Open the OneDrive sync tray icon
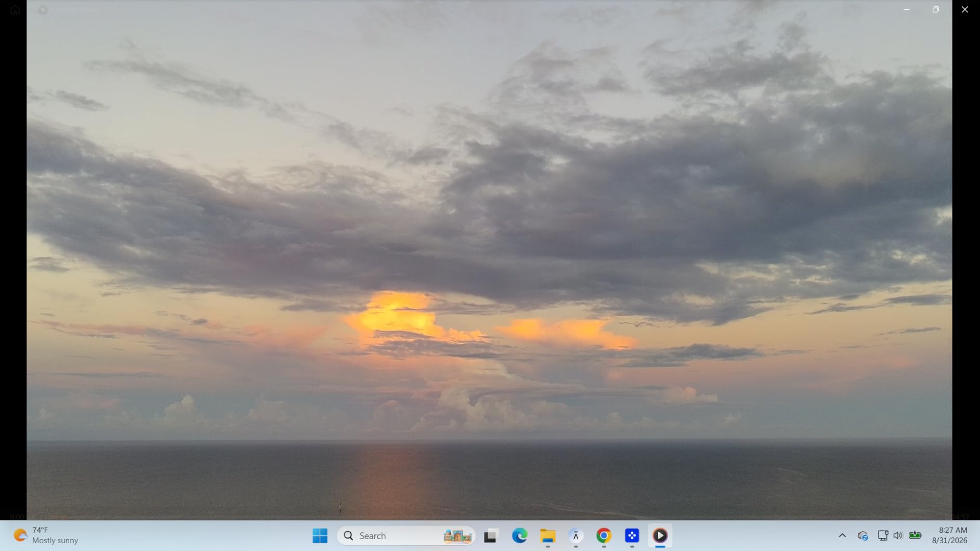The image size is (980, 551). click(x=863, y=535)
